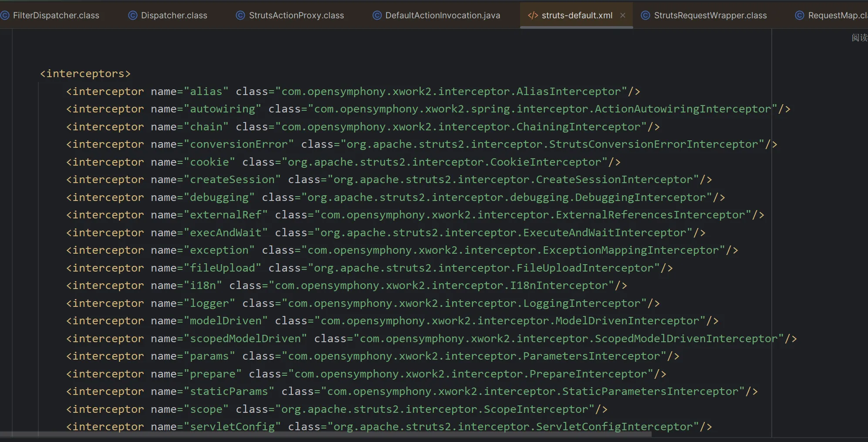Viewport: 868px width, 442px height.
Task: Click the StrutsConversionErrorInterceptor class path
Action: (552, 144)
